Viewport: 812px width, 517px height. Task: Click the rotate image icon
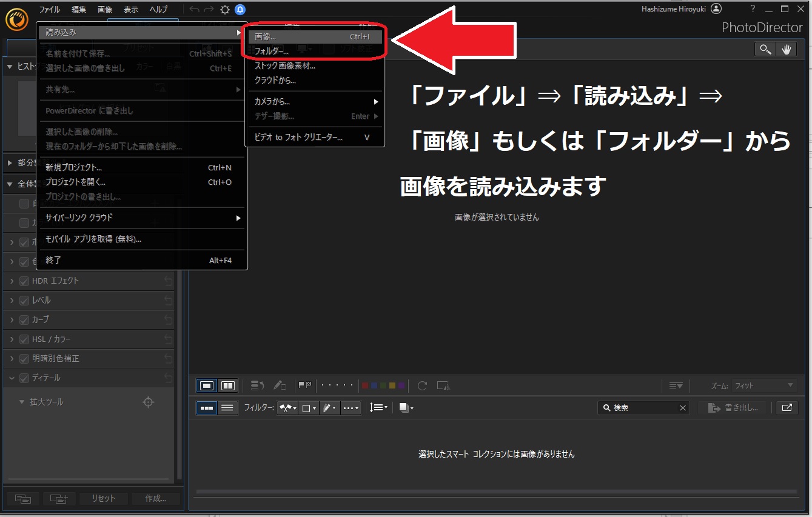click(423, 385)
